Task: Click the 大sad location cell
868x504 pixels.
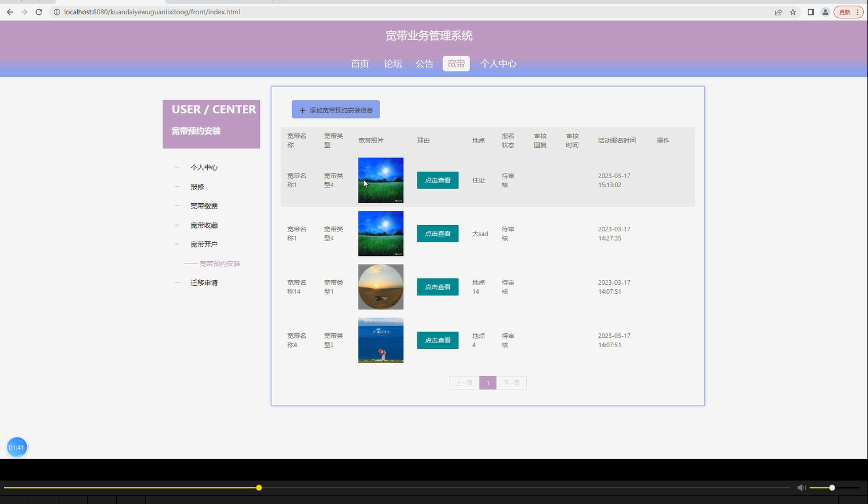Action: [x=480, y=234]
